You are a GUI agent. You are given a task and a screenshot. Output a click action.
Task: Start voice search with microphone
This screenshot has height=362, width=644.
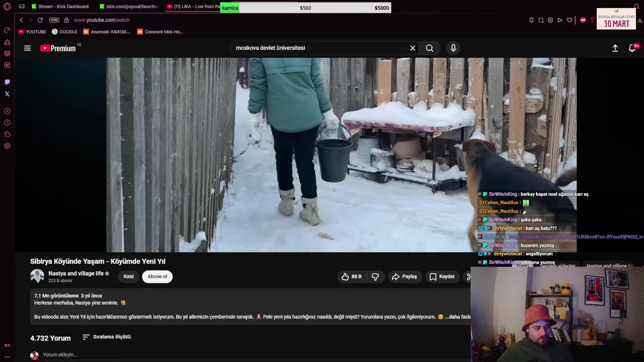453,48
